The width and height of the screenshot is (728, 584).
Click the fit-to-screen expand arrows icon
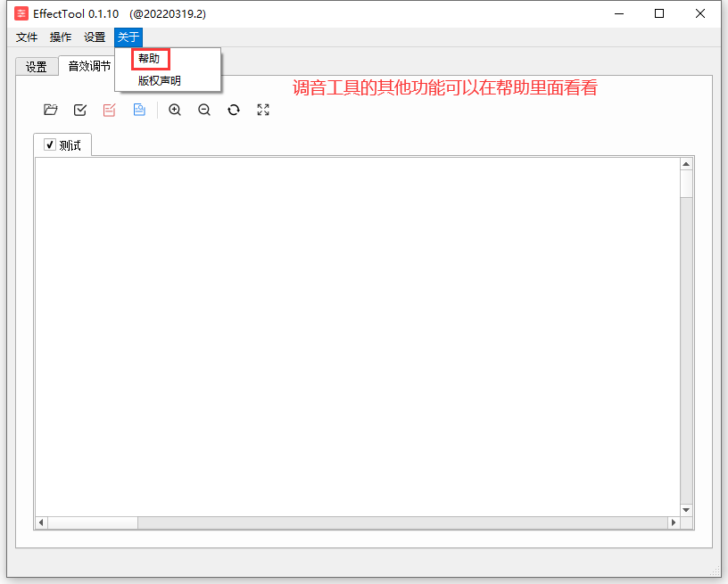263,110
